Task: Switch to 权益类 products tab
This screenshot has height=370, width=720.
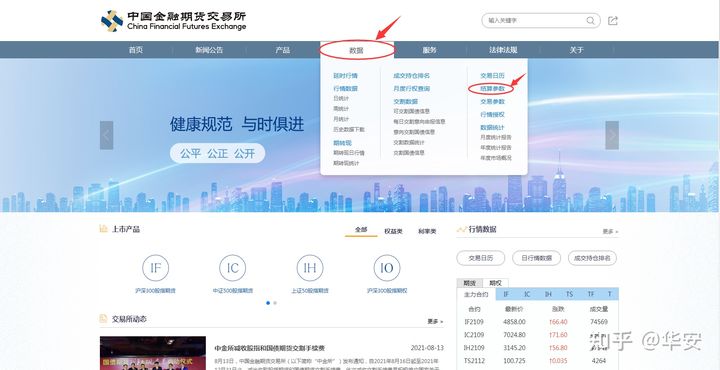Action: (x=394, y=231)
